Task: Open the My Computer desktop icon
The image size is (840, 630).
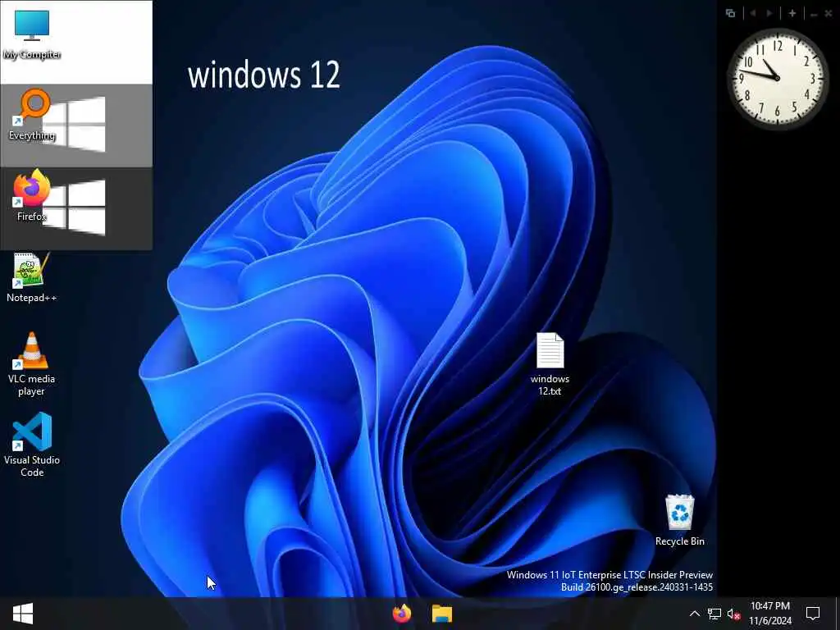Action: point(32,34)
